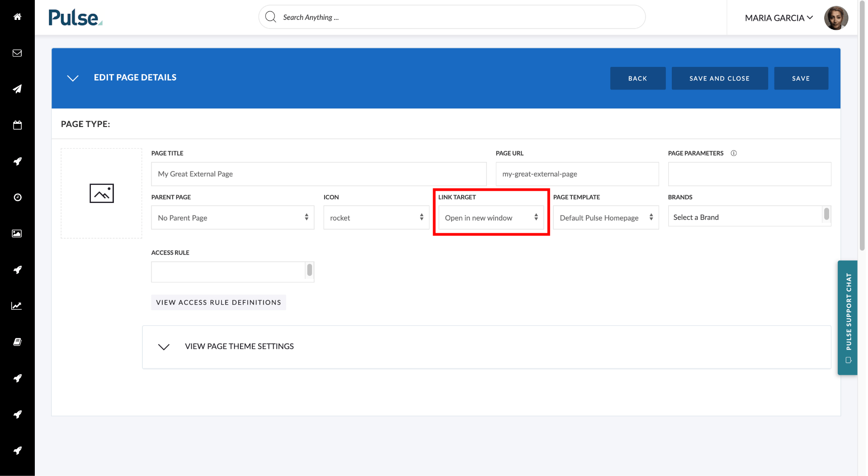Image resolution: width=868 pixels, height=476 pixels.
Task: Open the calendar icon in the sidebar
Action: pyautogui.click(x=17, y=125)
